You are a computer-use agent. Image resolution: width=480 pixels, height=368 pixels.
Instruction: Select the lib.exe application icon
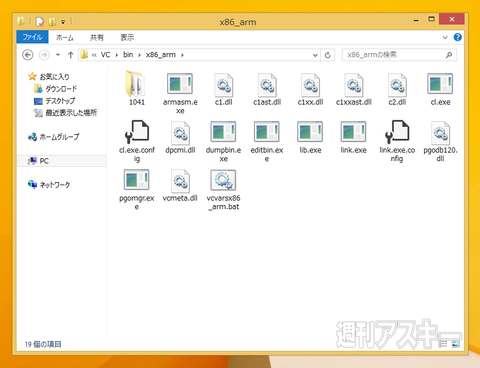[310, 132]
